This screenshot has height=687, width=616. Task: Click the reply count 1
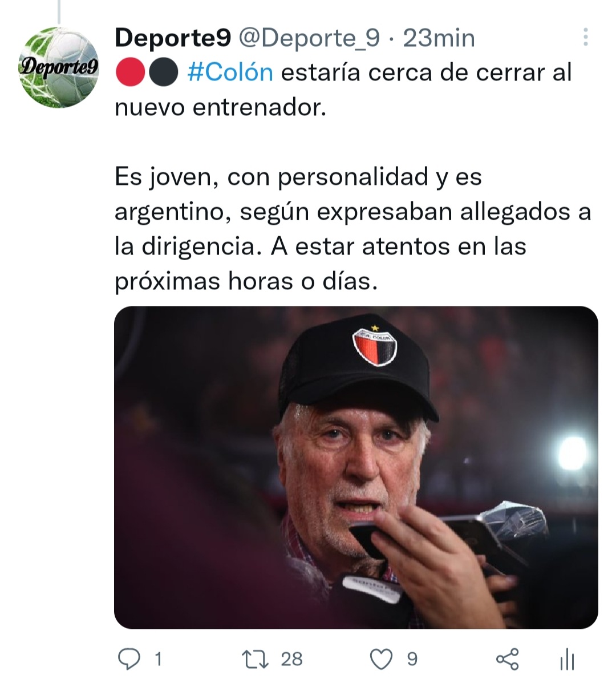(159, 660)
